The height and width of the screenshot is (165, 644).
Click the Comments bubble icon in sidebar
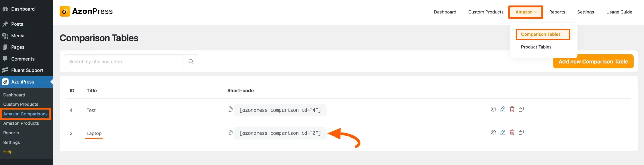coord(5,59)
